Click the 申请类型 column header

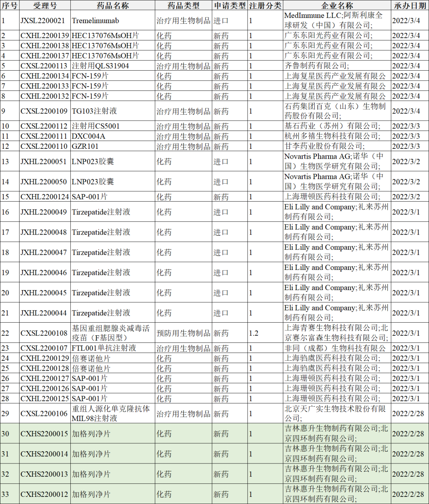coord(230,5)
